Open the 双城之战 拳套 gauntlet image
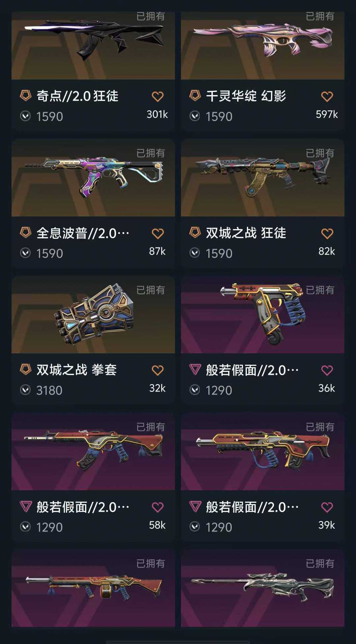The width and height of the screenshot is (356, 644). [93, 314]
